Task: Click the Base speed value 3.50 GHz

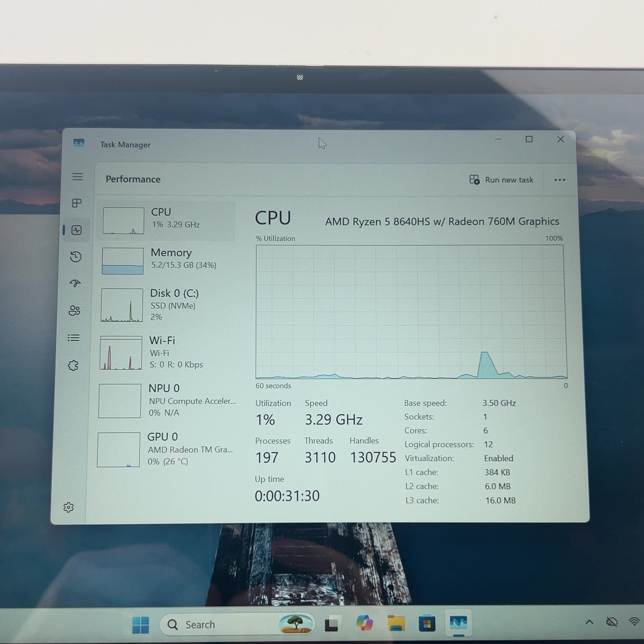Action: click(499, 403)
